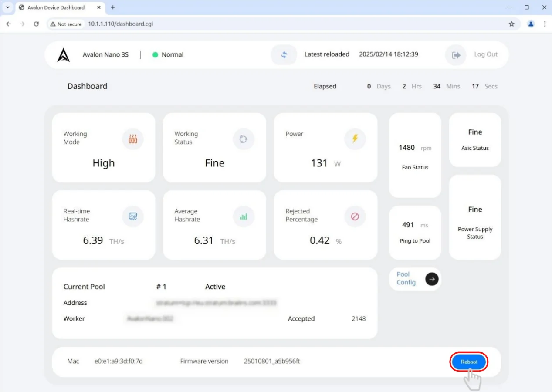
Task: Open a new browser tab
Action: tap(113, 7)
